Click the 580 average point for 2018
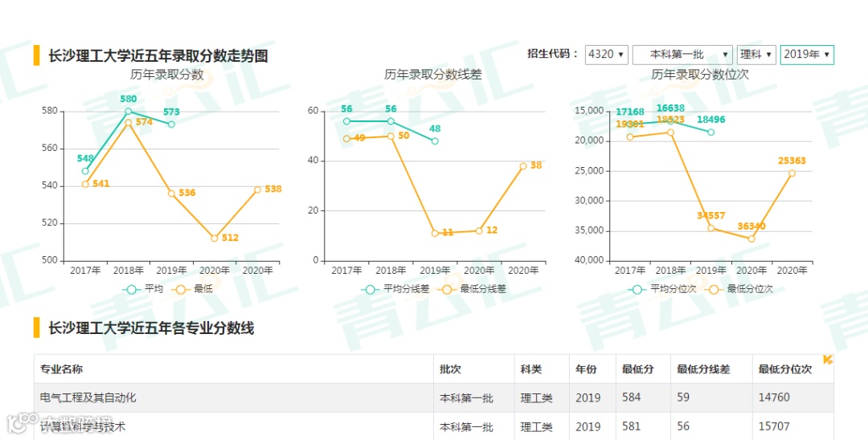 tap(129, 111)
